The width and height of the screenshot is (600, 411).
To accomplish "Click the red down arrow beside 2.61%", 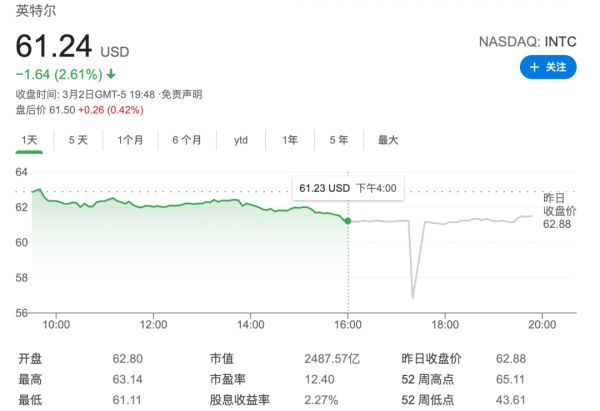I will (x=111, y=74).
